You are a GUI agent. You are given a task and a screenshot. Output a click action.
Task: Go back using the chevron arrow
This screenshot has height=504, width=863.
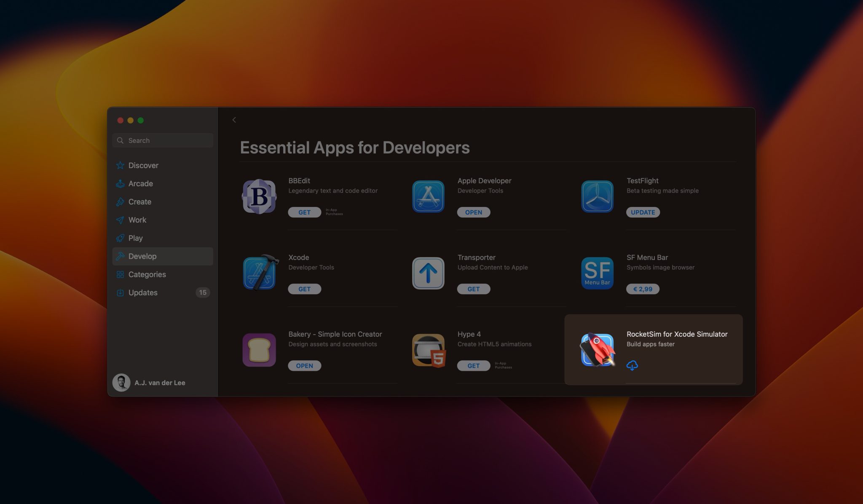tap(234, 120)
